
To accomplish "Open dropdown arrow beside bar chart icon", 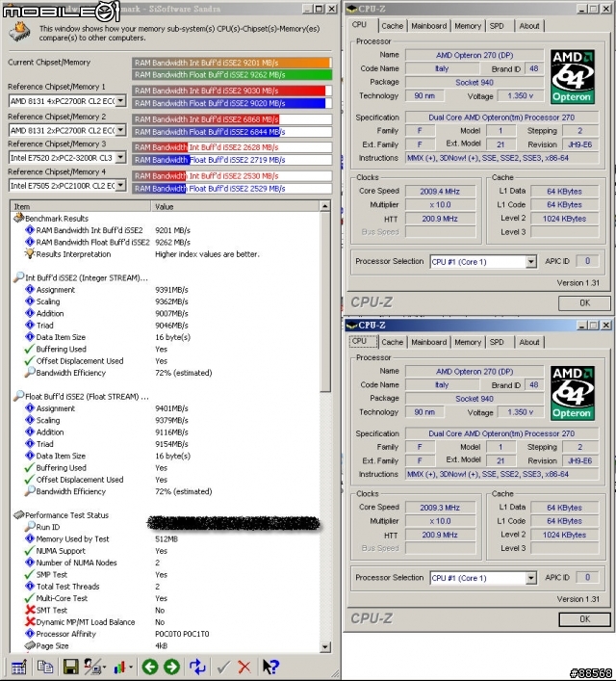I will [x=130, y=668].
